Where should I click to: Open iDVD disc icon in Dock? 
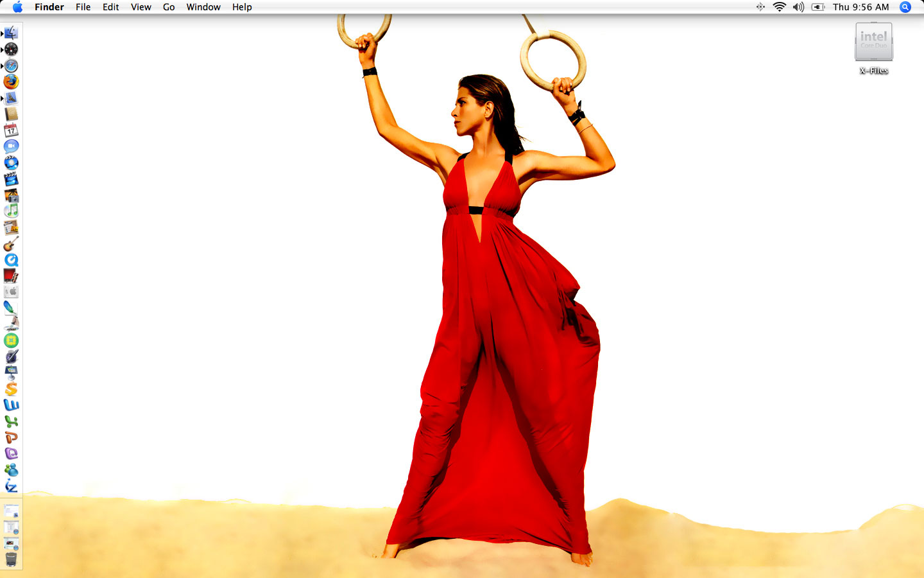[x=11, y=162]
